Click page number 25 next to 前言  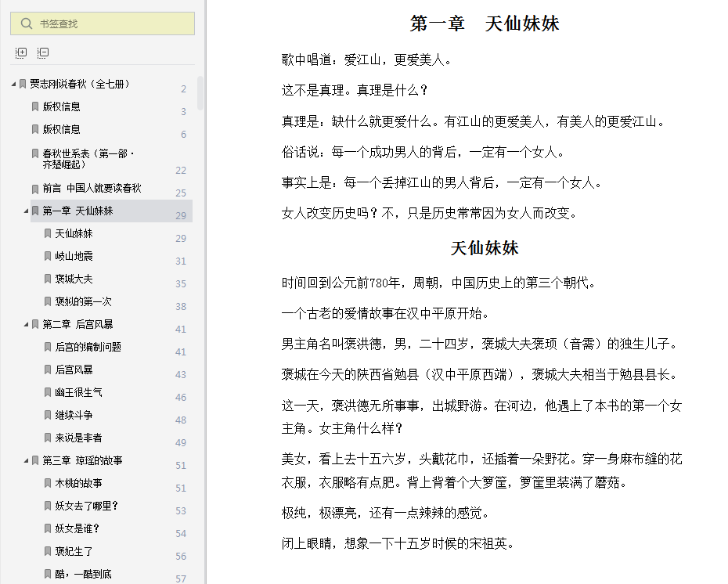[x=181, y=193]
